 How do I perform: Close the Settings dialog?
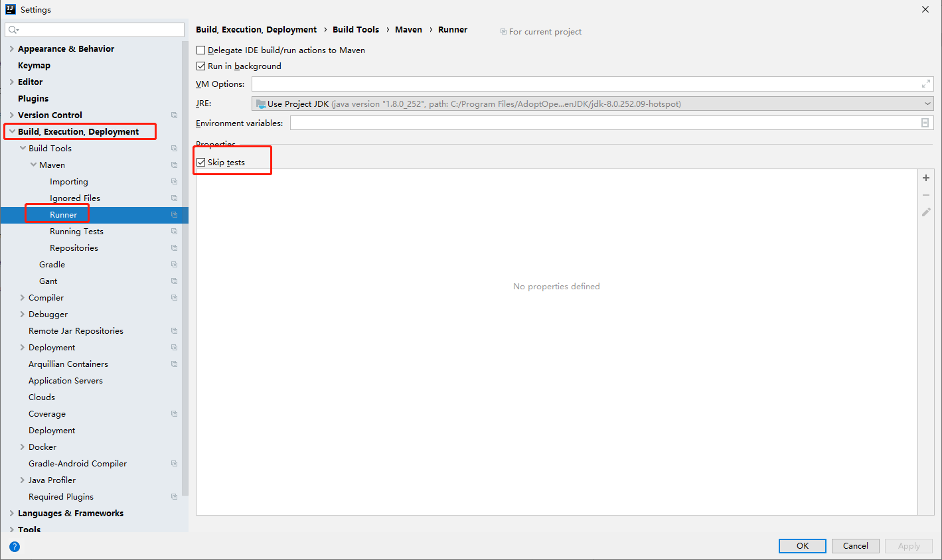click(925, 9)
